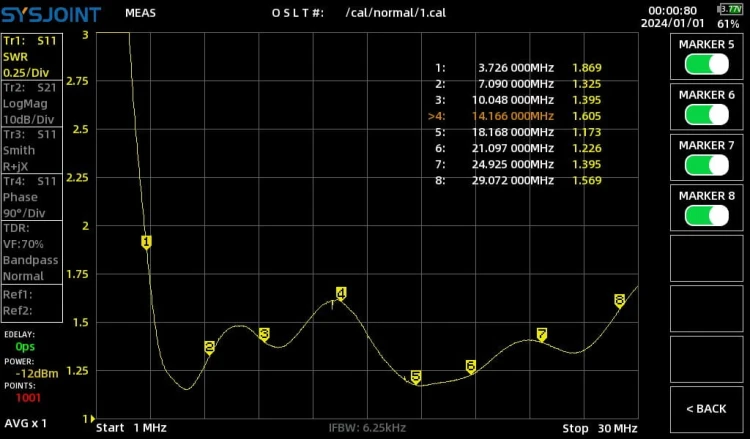
Task: Tap the < BACK button
Action: [706, 409]
